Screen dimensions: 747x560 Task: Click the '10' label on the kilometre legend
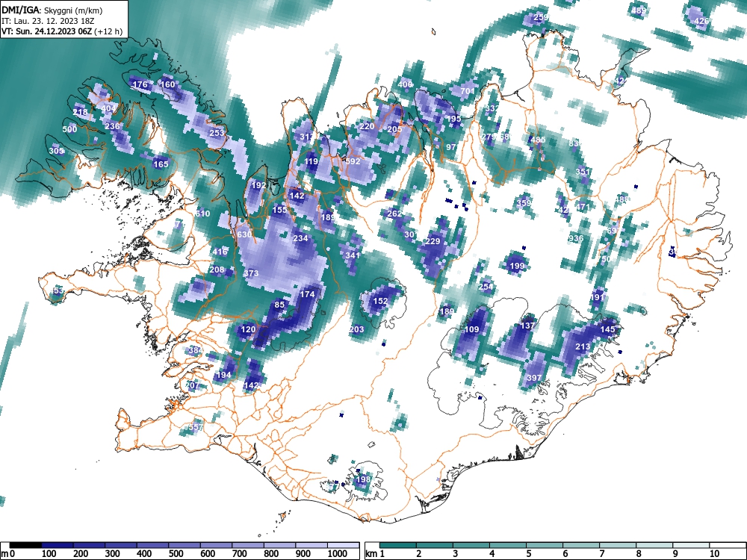click(x=713, y=554)
